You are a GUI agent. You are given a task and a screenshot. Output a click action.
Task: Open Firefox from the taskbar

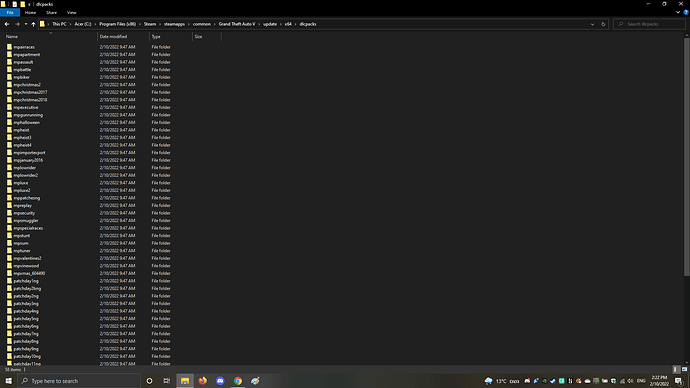[x=202, y=381]
